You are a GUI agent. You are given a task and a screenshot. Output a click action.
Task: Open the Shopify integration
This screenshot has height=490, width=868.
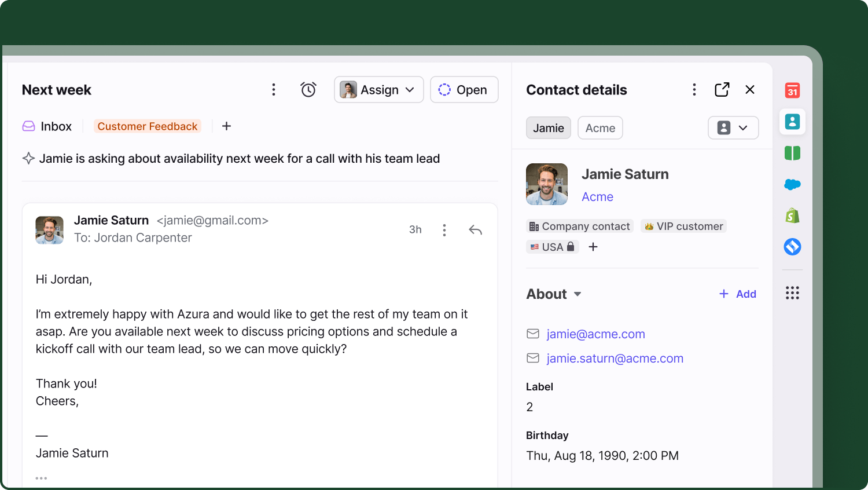point(792,215)
